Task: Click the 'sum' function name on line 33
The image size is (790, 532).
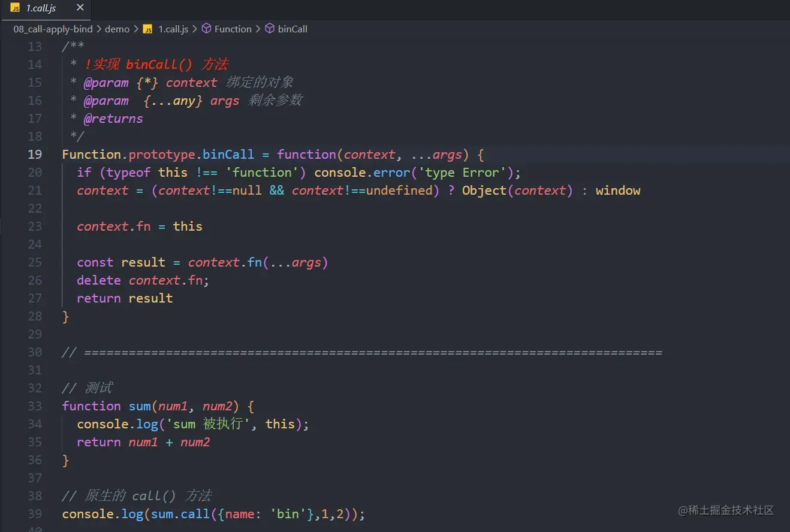Action: click(140, 406)
